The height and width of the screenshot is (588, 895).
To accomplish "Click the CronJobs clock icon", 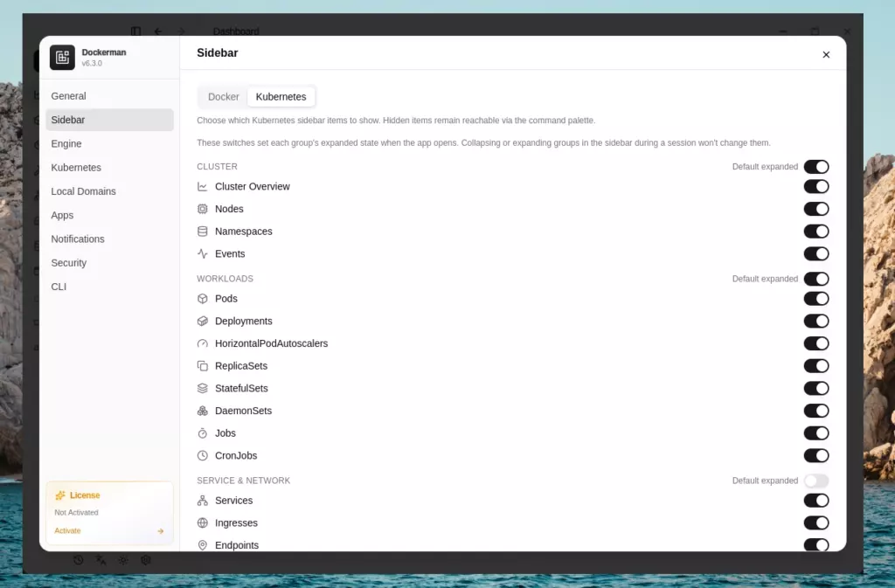I will click(x=202, y=456).
